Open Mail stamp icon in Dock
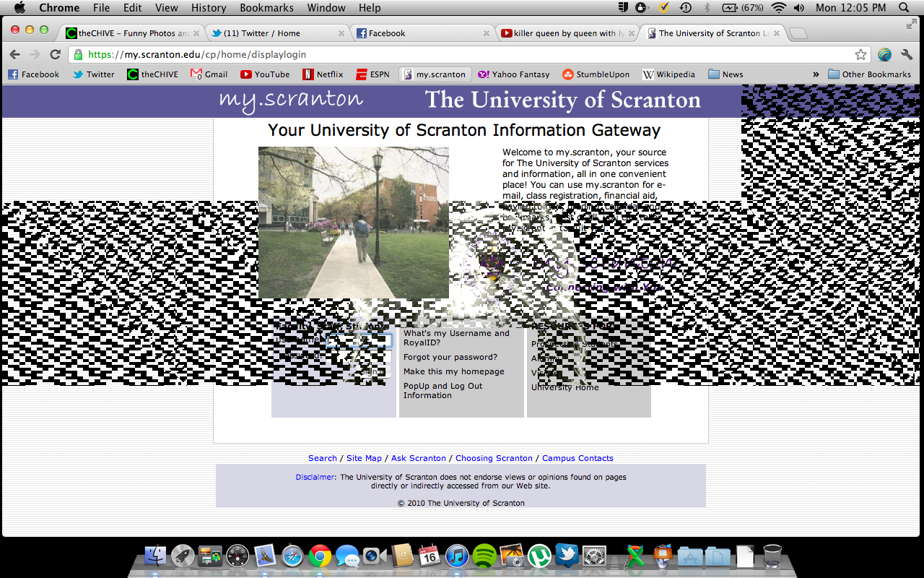The image size is (924, 578). click(265, 555)
